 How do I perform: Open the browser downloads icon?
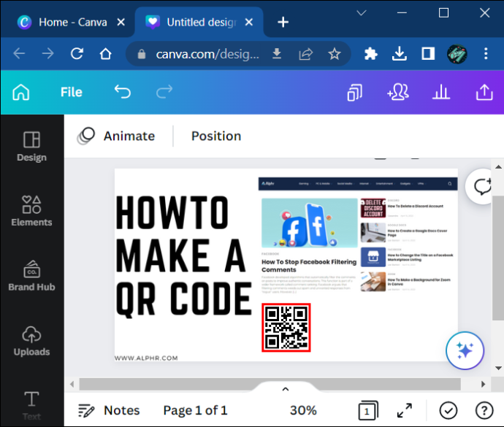click(400, 53)
